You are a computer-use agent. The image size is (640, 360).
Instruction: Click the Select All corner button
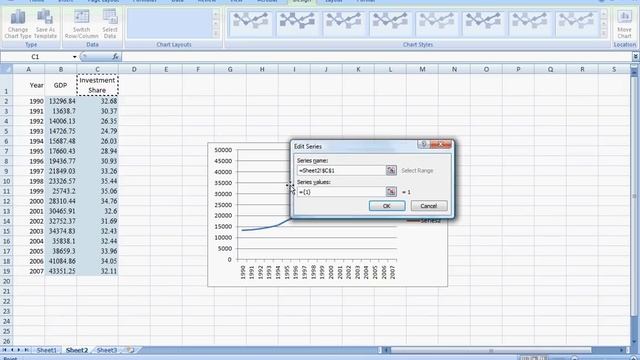click(x=6, y=69)
